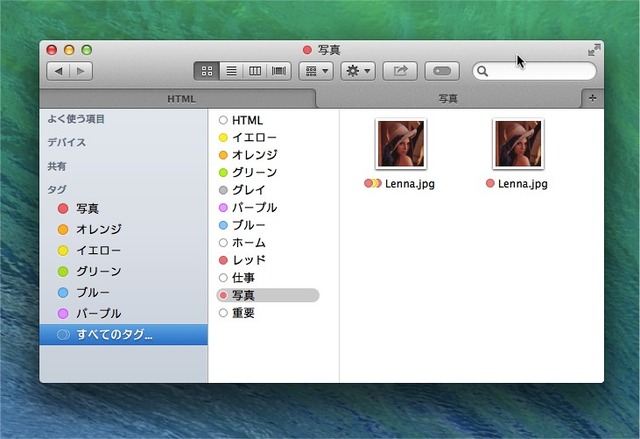Switch to icon view

207,71
